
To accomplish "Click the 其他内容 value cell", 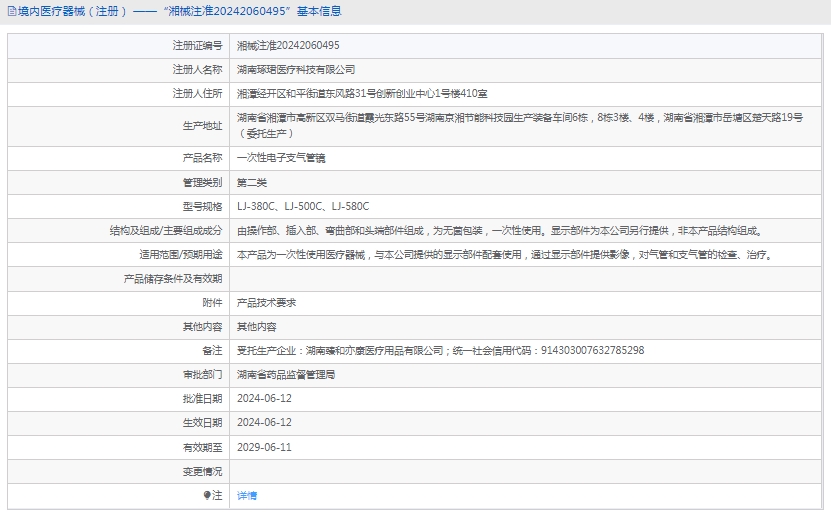I will point(257,326).
